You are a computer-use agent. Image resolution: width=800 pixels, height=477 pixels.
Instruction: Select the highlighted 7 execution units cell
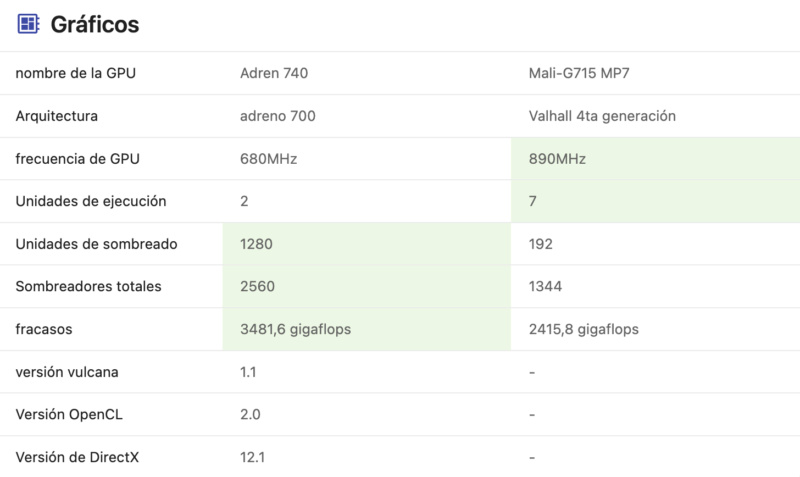pos(656,201)
